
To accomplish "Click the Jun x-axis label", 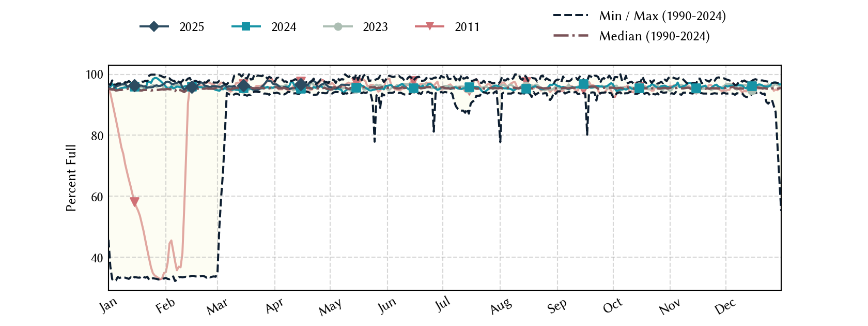I will coord(387,305).
